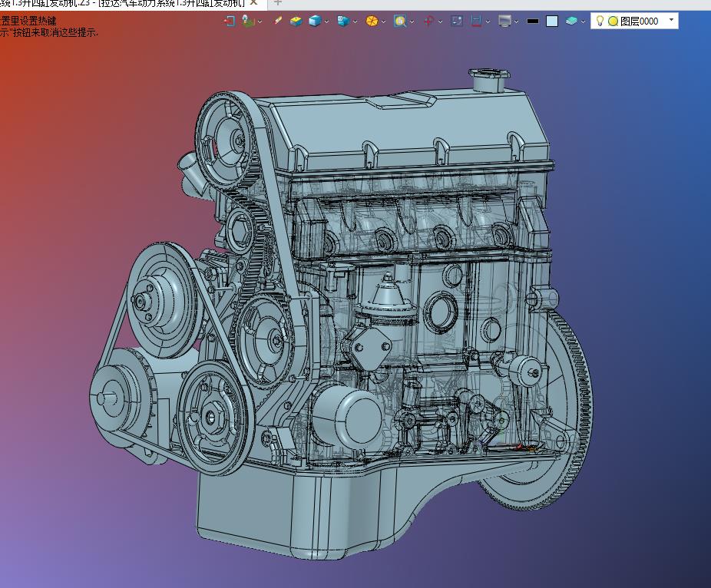Click the orange circular wheel icon
Screen dimensions: 711x588
point(372,21)
